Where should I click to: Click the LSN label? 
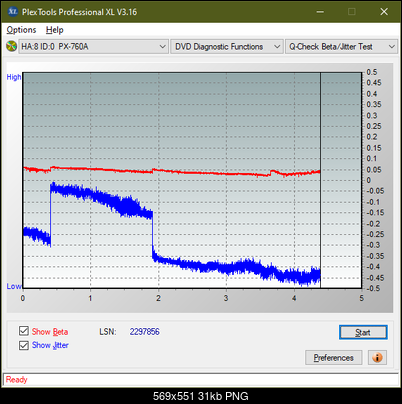point(108,332)
